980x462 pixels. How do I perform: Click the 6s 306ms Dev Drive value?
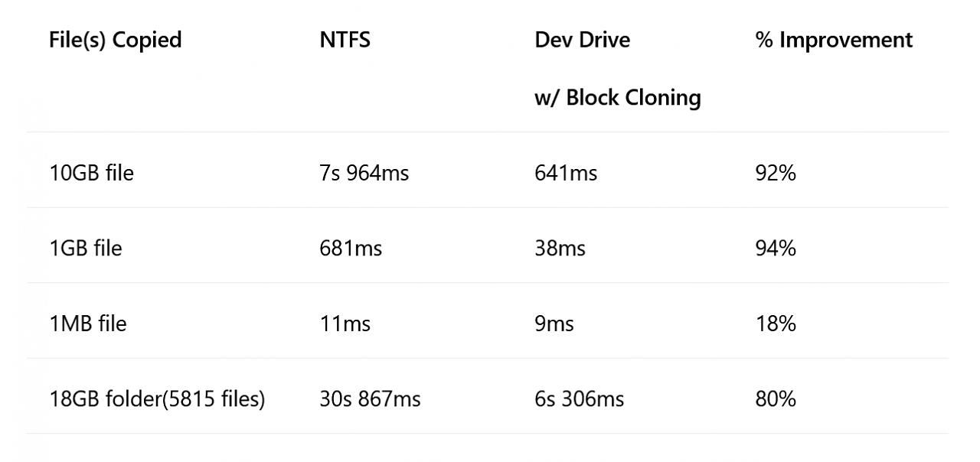[x=579, y=399]
